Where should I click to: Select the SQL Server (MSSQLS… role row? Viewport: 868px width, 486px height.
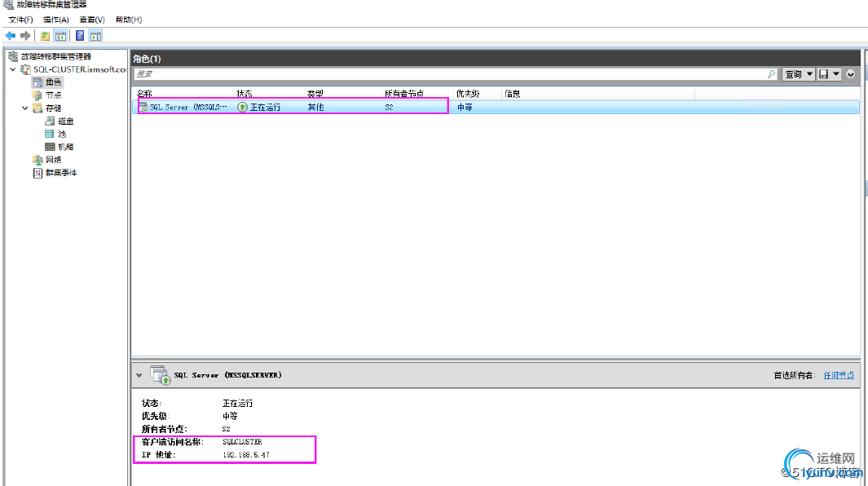pyautogui.click(x=496, y=107)
